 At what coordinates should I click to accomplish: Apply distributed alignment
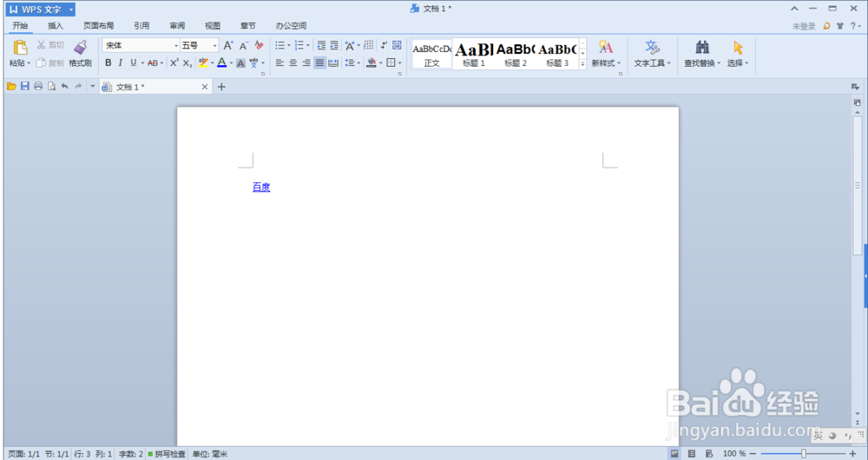[333, 63]
